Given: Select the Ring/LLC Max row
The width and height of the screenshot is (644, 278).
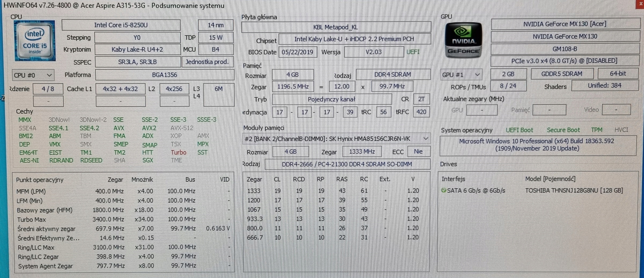Looking at the screenshot, I should pos(123,247).
